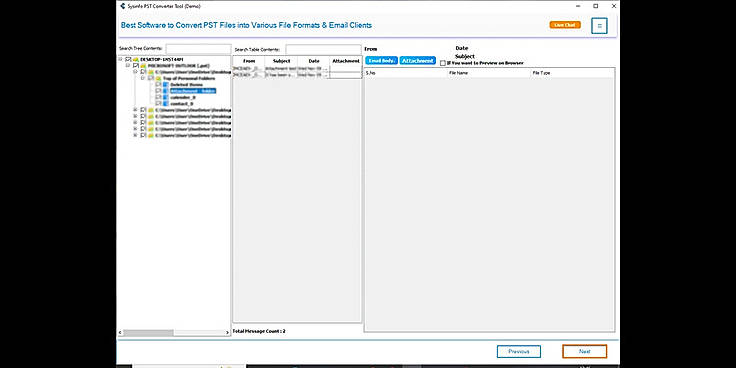
Task: Sort message table by Date column
Action: pos(314,61)
